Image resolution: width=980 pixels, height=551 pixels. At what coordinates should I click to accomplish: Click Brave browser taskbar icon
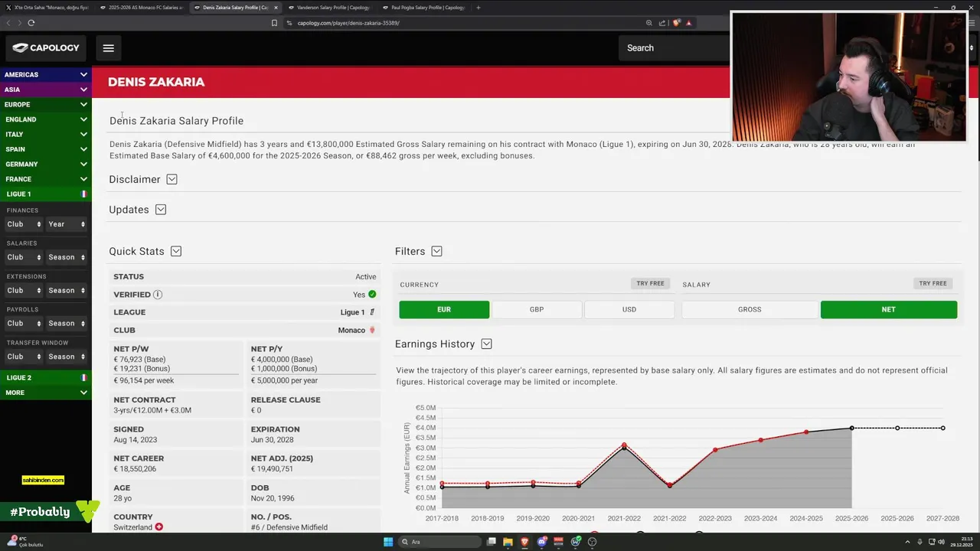coord(525,542)
